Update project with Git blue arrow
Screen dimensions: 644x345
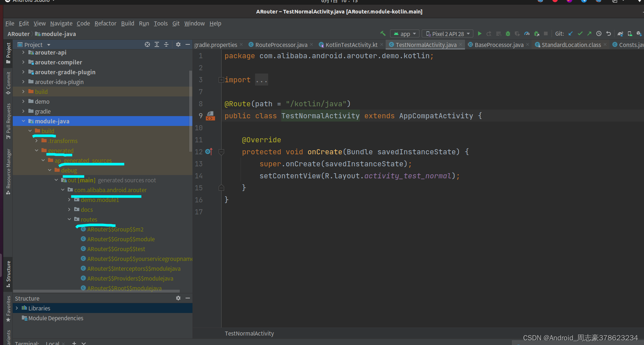[x=571, y=33]
